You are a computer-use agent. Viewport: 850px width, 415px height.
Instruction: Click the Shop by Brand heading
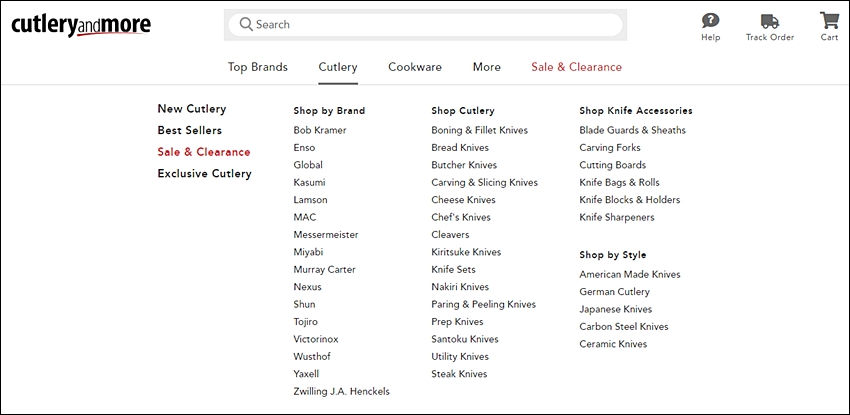329,111
